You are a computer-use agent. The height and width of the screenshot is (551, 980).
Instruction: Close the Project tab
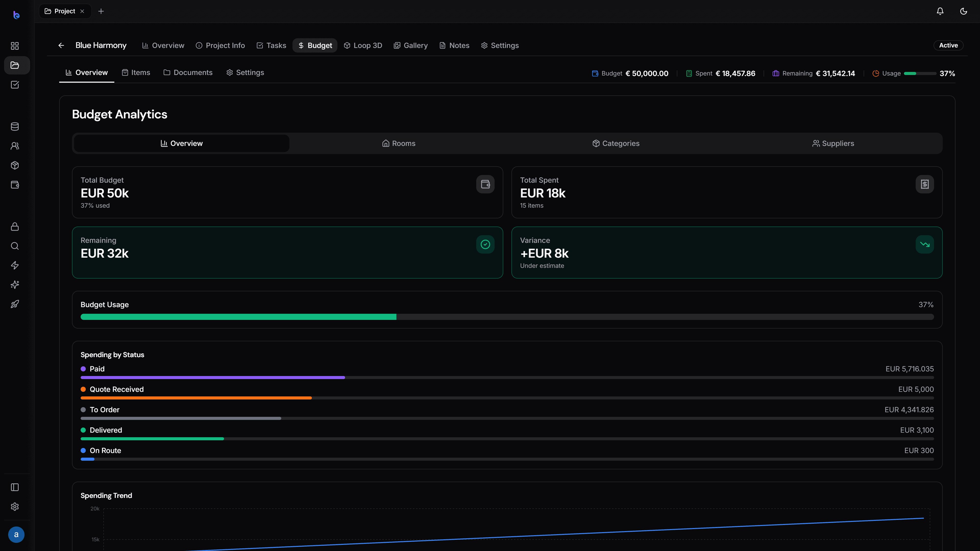[x=82, y=11]
